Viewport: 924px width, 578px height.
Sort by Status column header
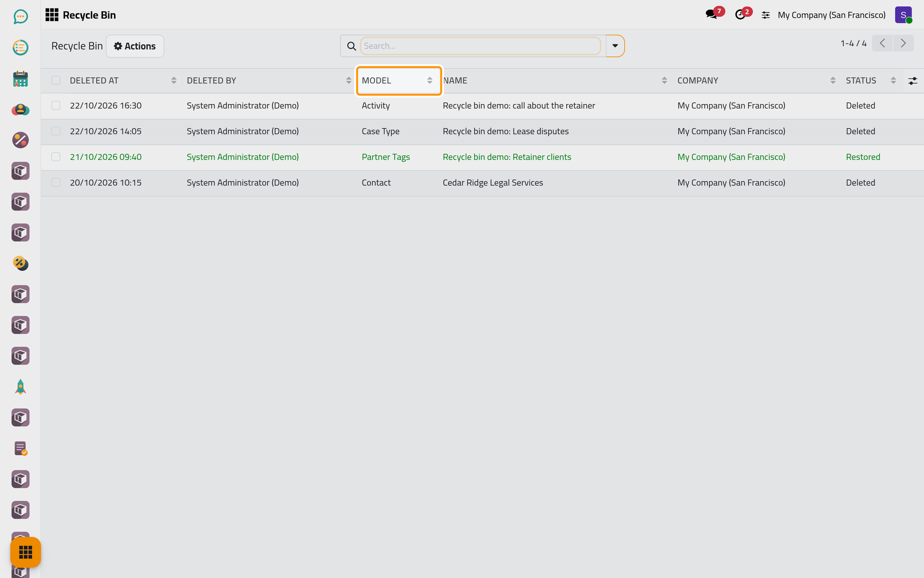pos(871,80)
